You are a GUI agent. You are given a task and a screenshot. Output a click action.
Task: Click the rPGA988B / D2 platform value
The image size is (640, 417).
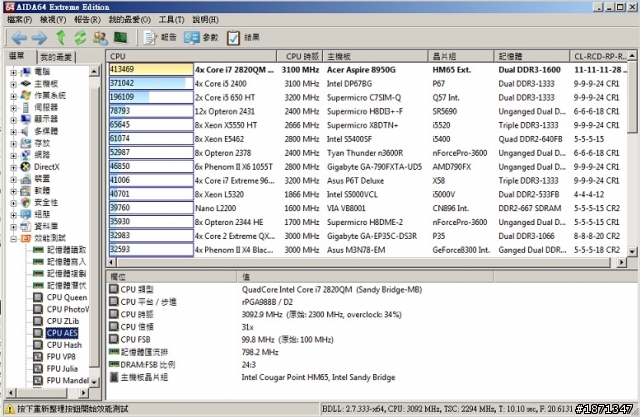coord(267,302)
